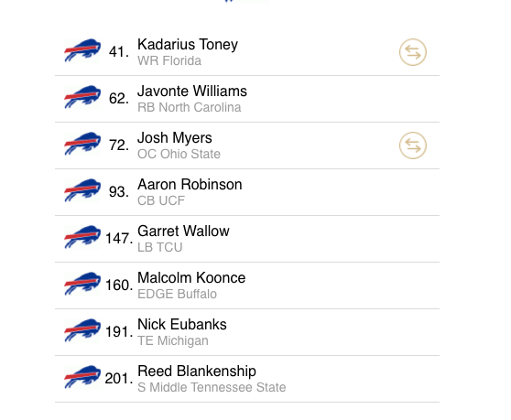This screenshot has height=420, width=511.
Task: Click the pick number 160
Action: pyautogui.click(x=119, y=285)
